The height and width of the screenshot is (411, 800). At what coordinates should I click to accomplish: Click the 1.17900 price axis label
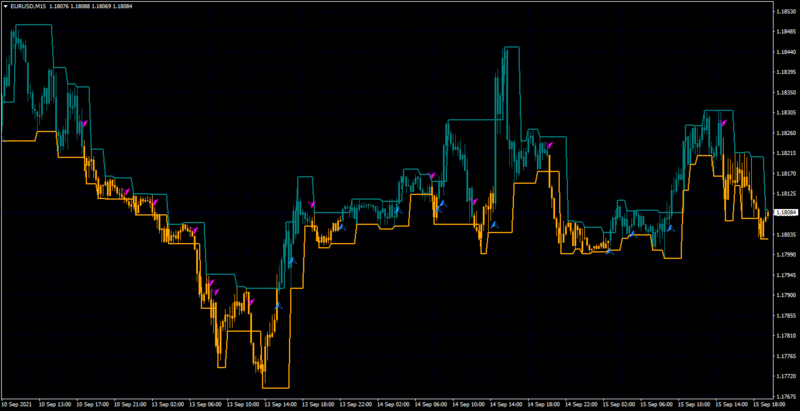pos(786,295)
